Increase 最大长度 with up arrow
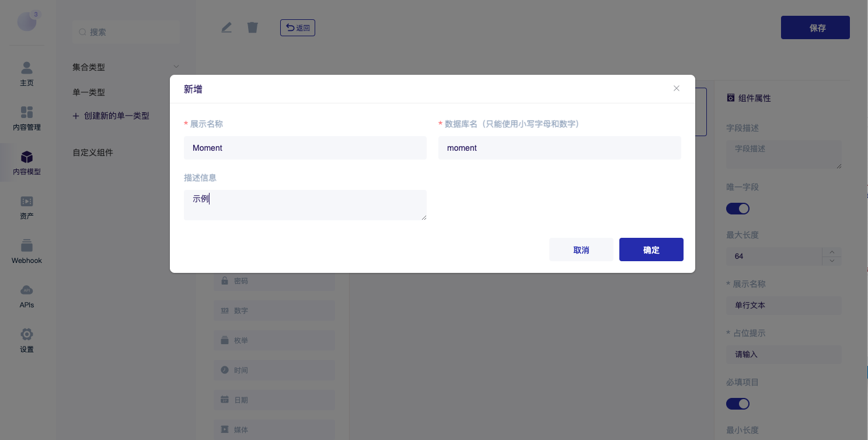This screenshot has width=868, height=440. (832, 252)
